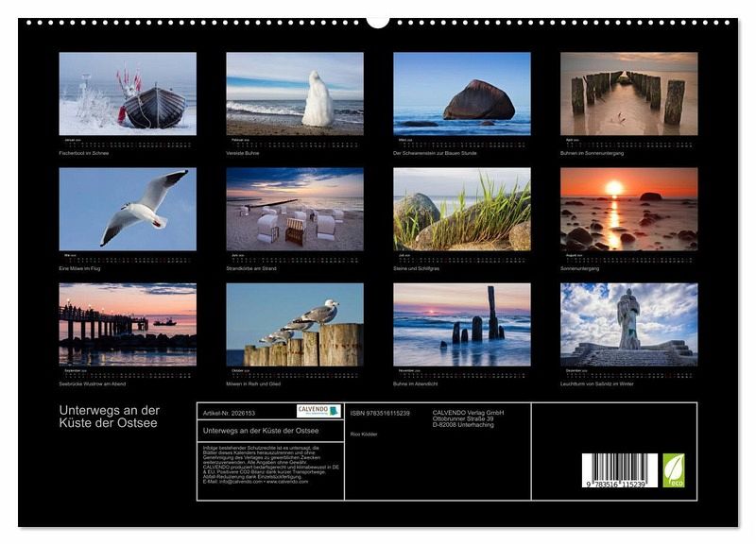Select Buhnen im Sonnenuntergang image

(628, 94)
